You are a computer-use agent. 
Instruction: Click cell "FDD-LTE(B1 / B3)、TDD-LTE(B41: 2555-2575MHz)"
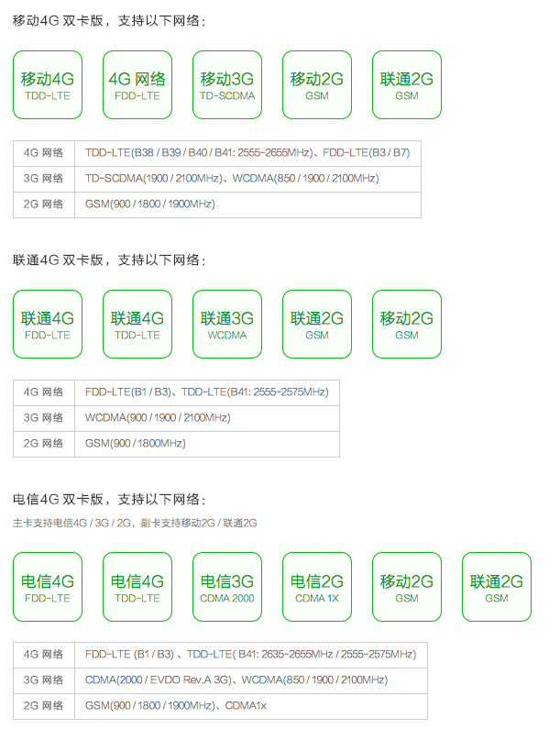tap(207, 392)
